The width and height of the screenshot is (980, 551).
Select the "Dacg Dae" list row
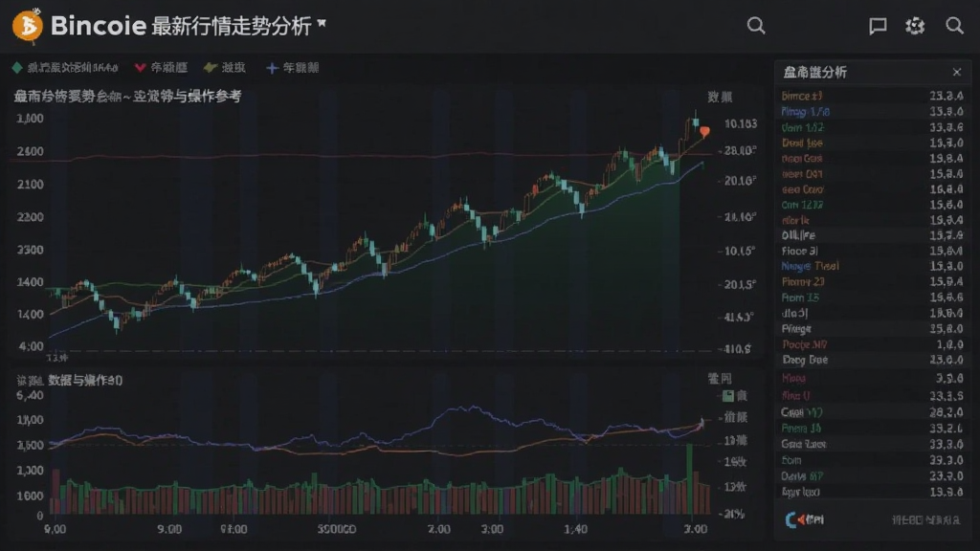click(x=872, y=360)
